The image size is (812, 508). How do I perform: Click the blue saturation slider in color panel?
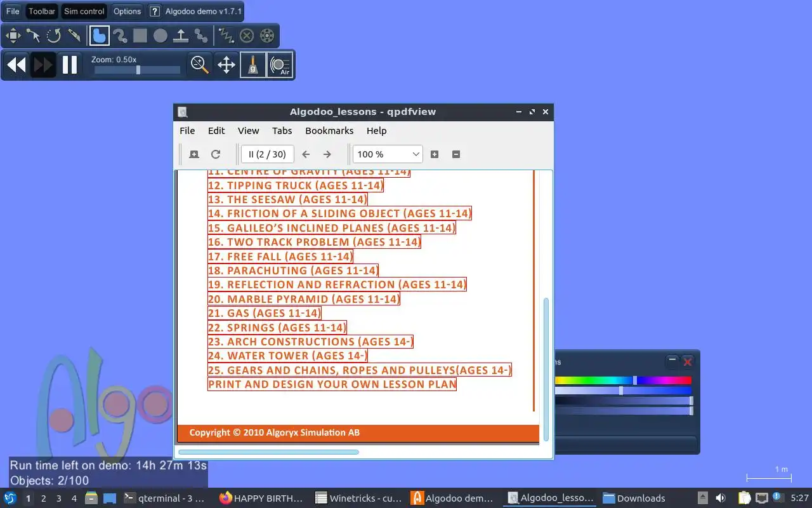pos(623,391)
